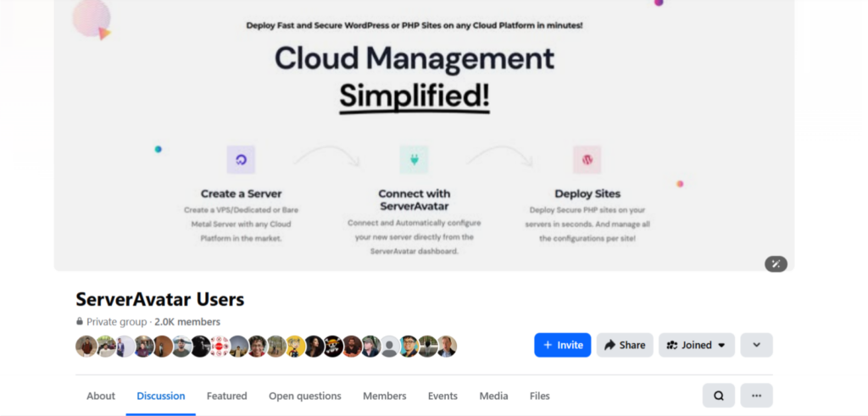This screenshot has width=868, height=416.
Task: Click the lock icon beside Private group
Action: pos(80,321)
